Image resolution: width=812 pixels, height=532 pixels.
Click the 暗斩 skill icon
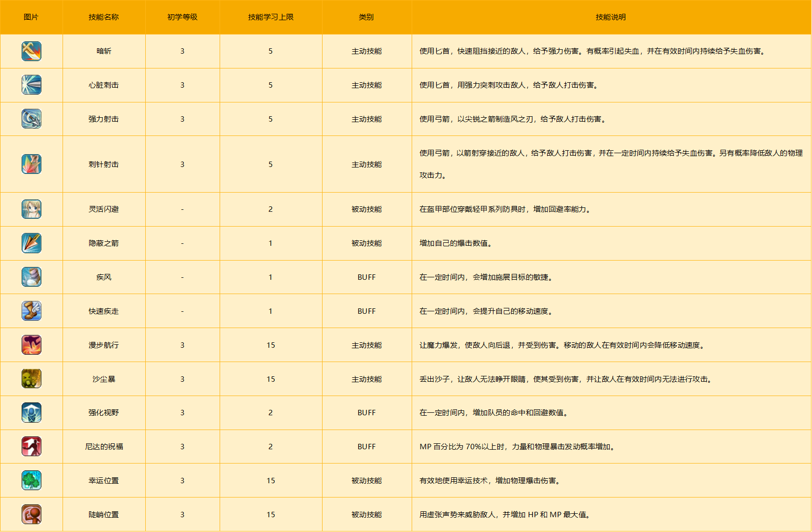pos(32,51)
